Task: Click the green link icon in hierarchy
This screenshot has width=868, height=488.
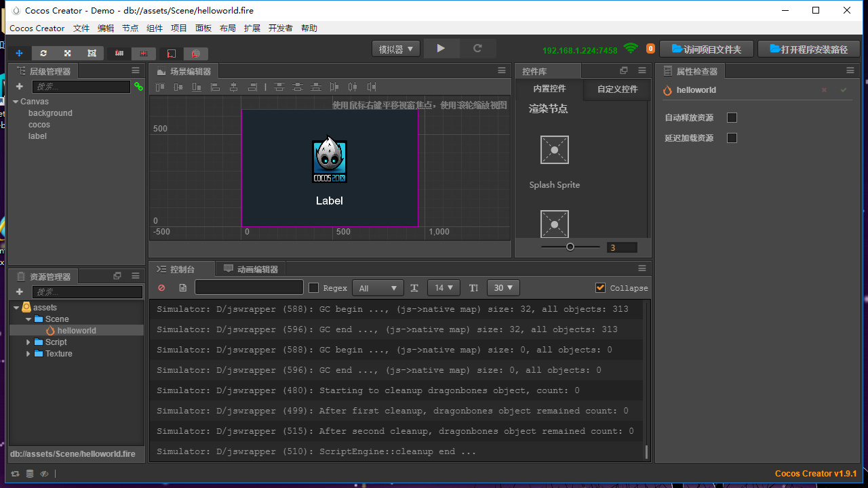Action: [138, 87]
